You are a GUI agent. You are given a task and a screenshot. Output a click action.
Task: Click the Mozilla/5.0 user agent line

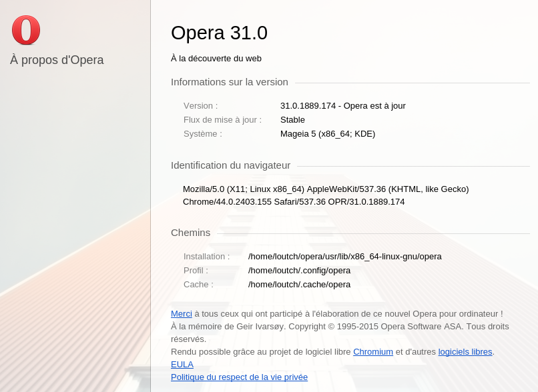point(326,189)
